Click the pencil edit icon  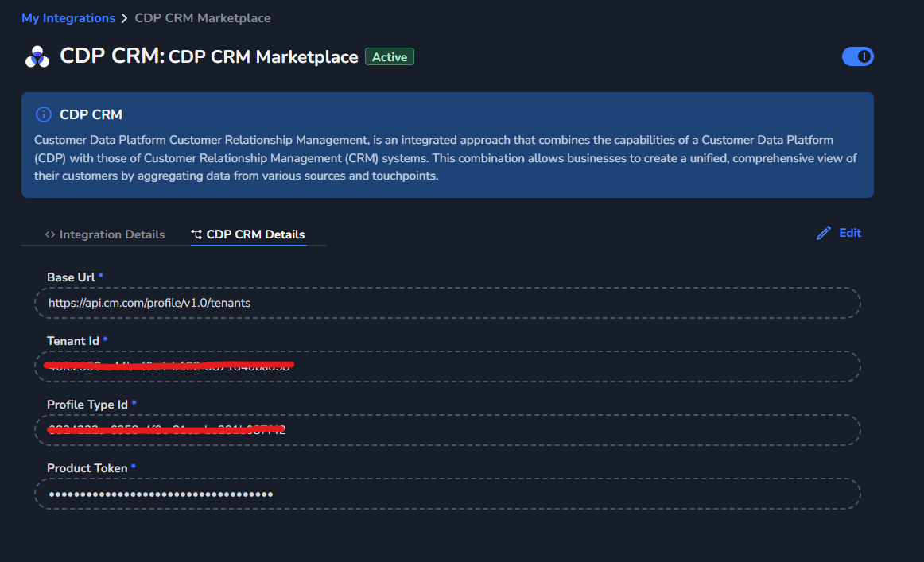tap(824, 233)
